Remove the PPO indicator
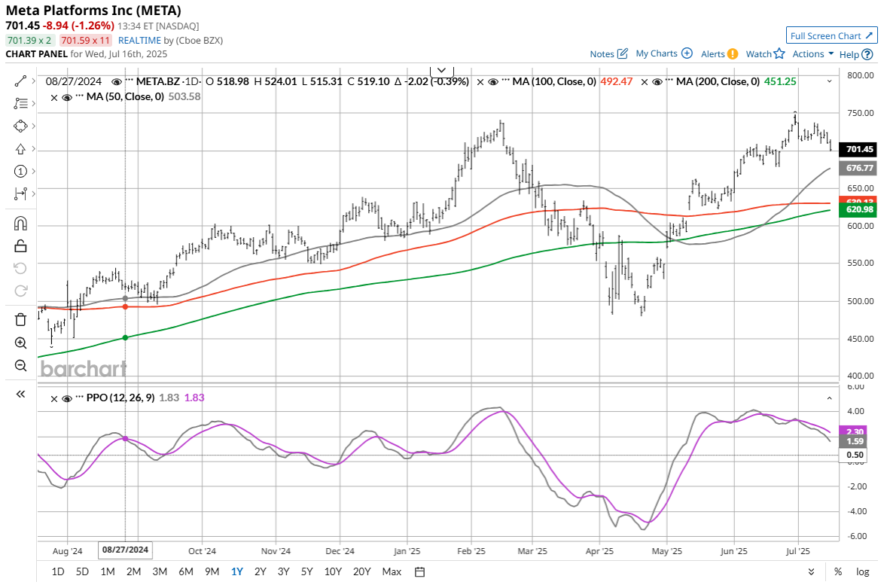This screenshot has width=887, height=588. click(54, 398)
